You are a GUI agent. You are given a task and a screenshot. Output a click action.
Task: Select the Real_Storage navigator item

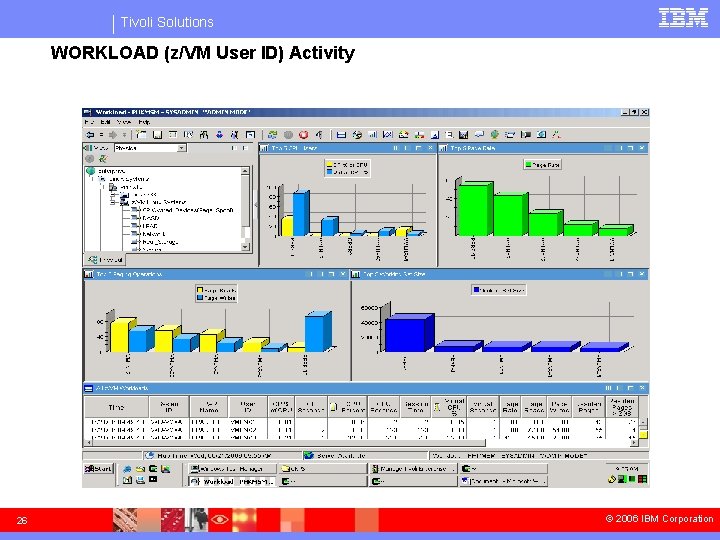(x=160, y=242)
